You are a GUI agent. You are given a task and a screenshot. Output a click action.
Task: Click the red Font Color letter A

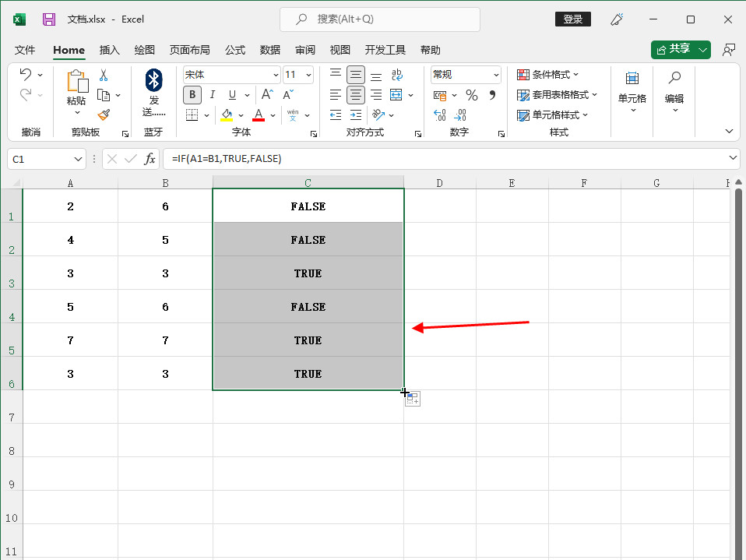point(259,114)
